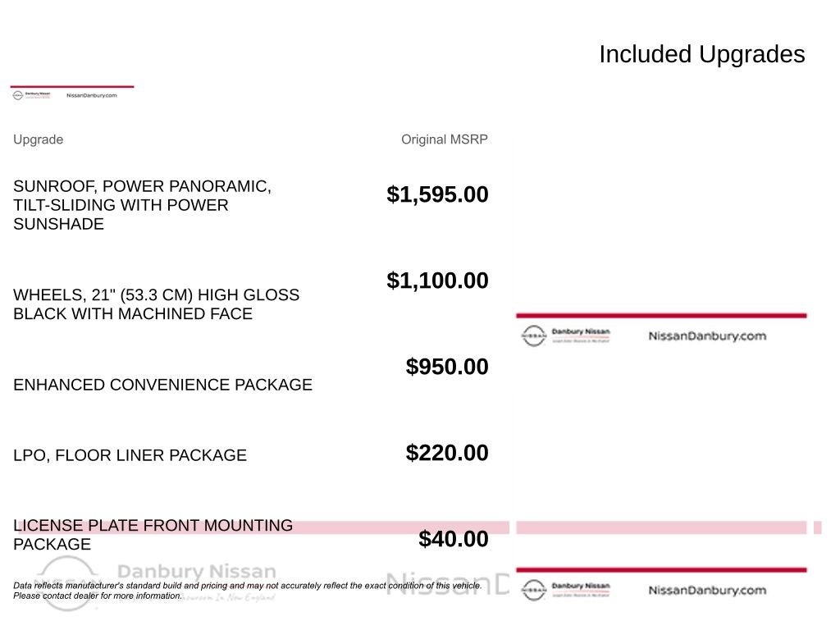Viewport: 840px width, 630px height.
Task: Select the Original MSRP column header
Action: (x=444, y=139)
